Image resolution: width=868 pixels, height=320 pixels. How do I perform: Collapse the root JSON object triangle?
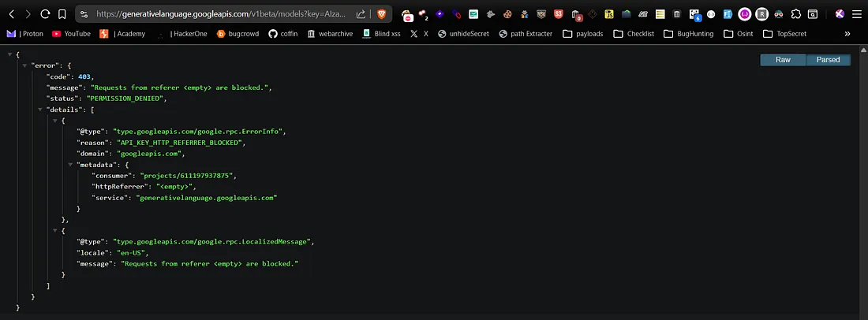coord(10,54)
